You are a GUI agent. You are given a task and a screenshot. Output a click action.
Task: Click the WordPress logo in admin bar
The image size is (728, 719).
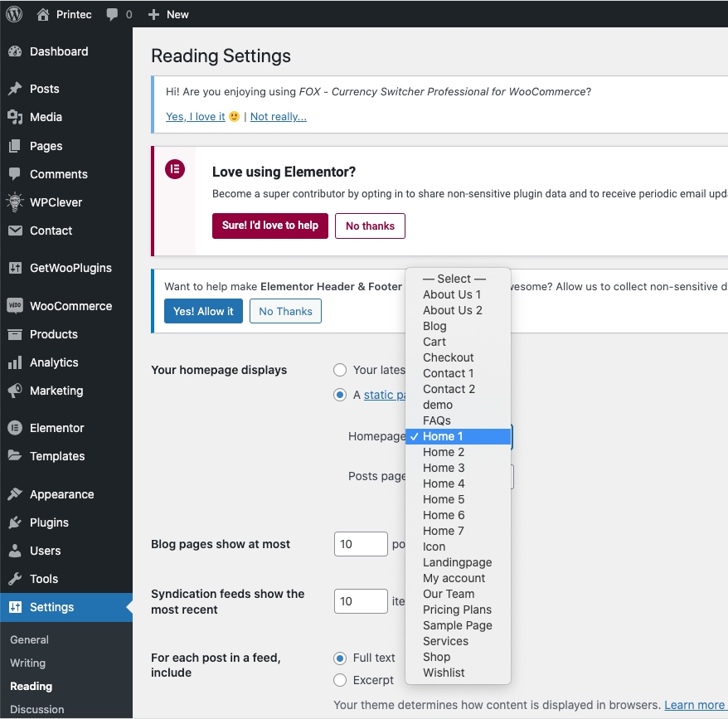pyautogui.click(x=14, y=14)
